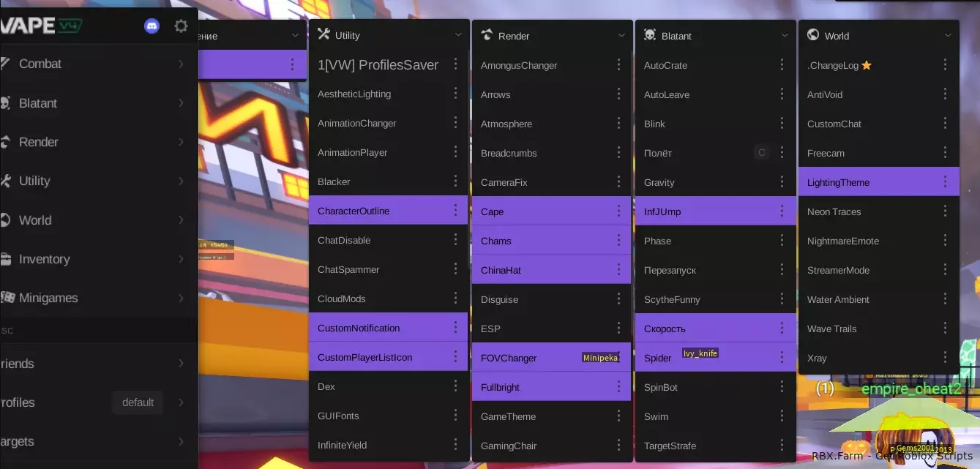Open options dots for CharacterOutline
Image resolution: width=980 pixels, height=469 pixels.
click(x=455, y=211)
